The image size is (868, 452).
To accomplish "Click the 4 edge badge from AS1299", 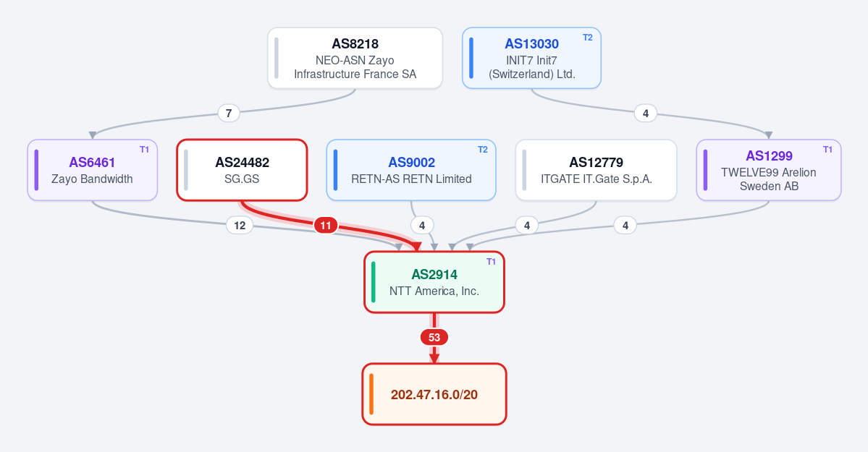I will pos(625,225).
